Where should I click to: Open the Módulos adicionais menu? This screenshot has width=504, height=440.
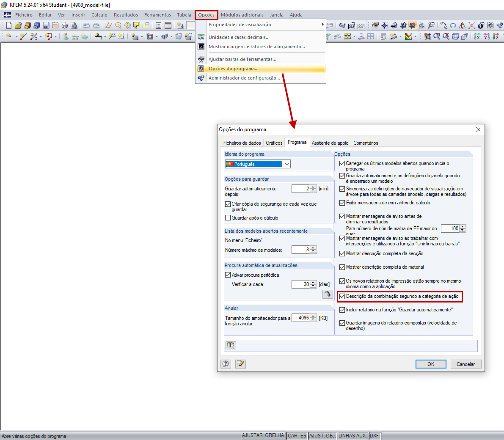[x=242, y=15]
